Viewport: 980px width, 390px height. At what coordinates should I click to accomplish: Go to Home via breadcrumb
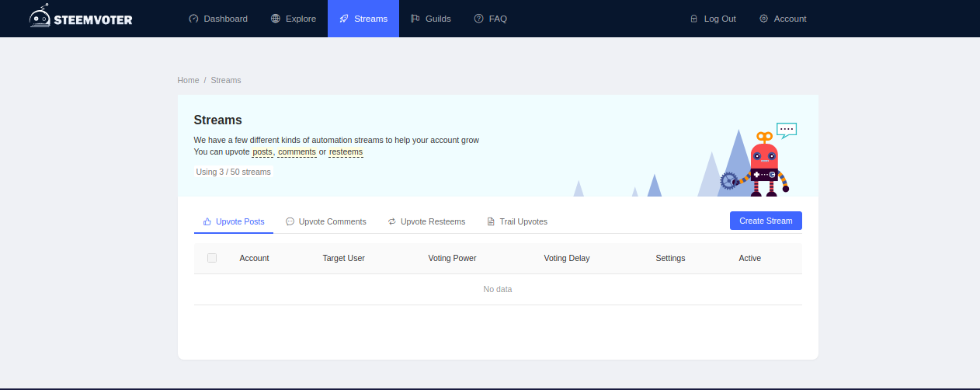(x=188, y=80)
